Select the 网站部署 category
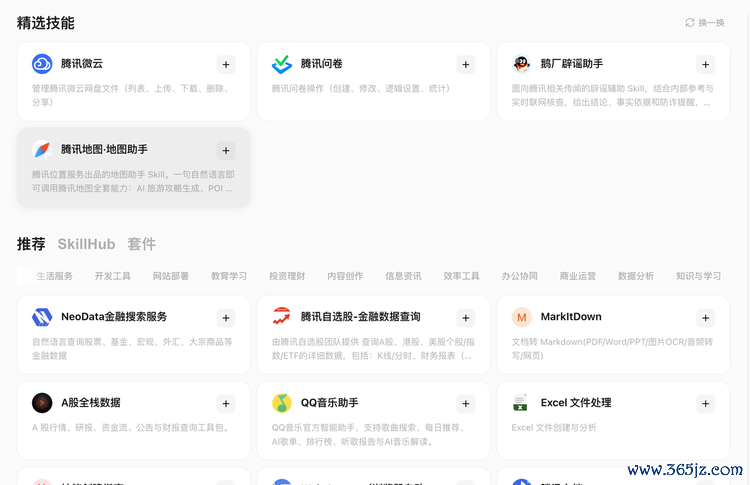Image resolution: width=750 pixels, height=485 pixels. [171, 276]
